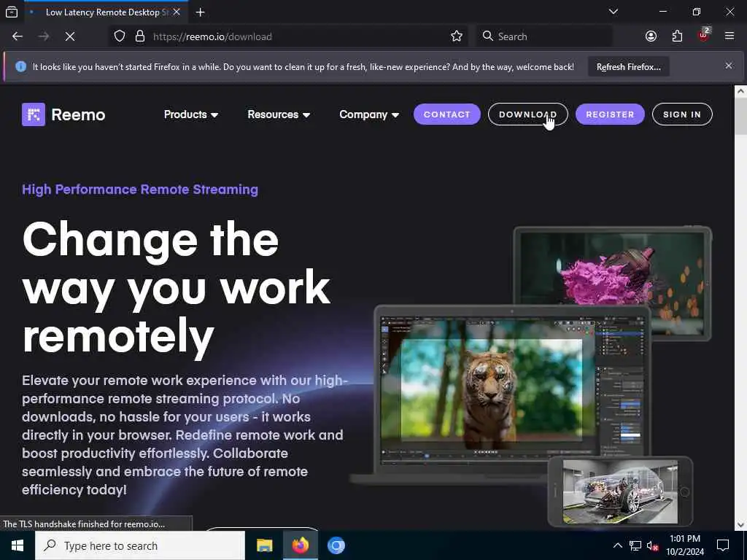The width and height of the screenshot is (747, 560).
Task: Open the Windows Start menu
Action: (18, 545)
